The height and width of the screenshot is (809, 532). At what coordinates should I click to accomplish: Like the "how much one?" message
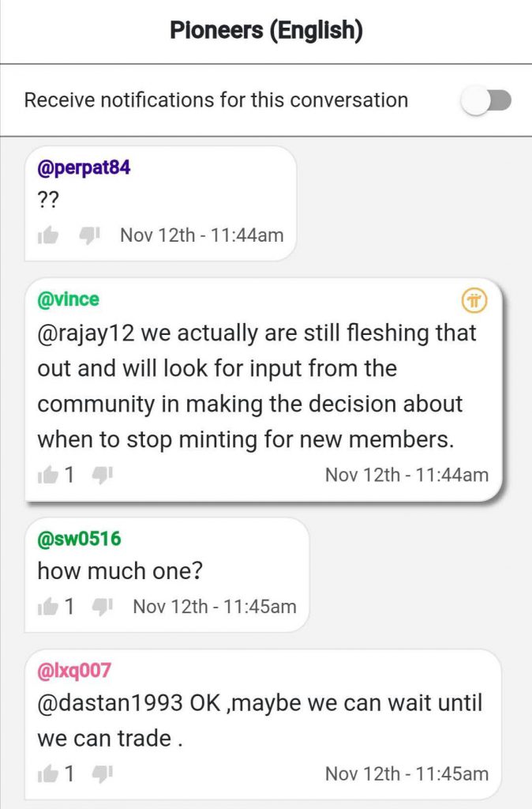pyautogui.click(x=48, y=607)
